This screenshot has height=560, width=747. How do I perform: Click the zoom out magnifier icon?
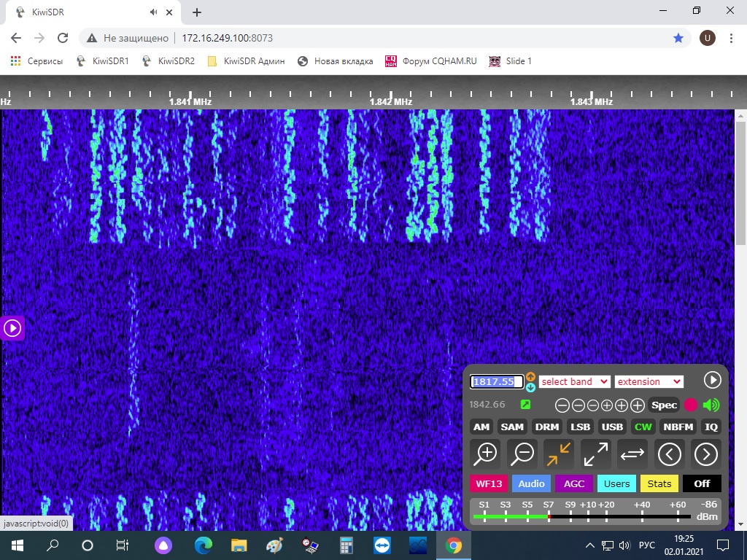tap(522, 454)
